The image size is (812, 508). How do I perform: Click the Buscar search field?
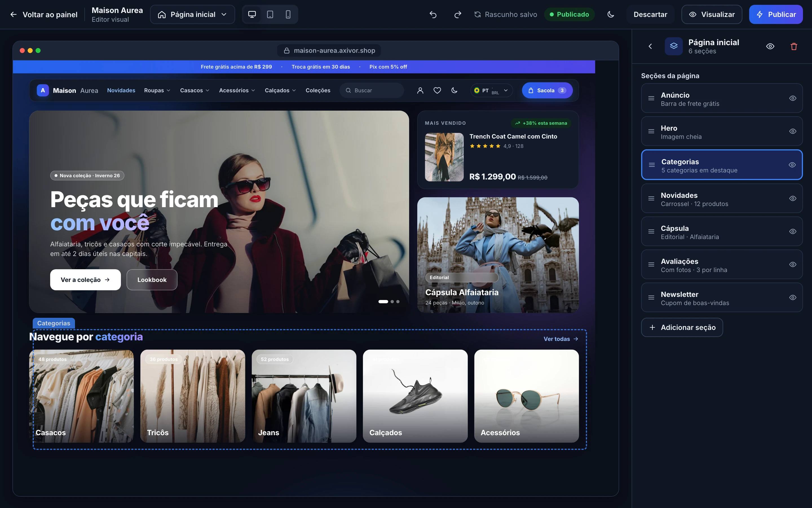click(x=372, y=90)
